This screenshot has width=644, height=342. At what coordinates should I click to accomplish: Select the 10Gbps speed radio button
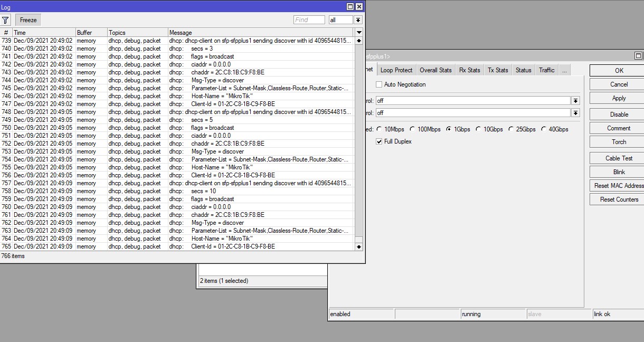point(478,129)
